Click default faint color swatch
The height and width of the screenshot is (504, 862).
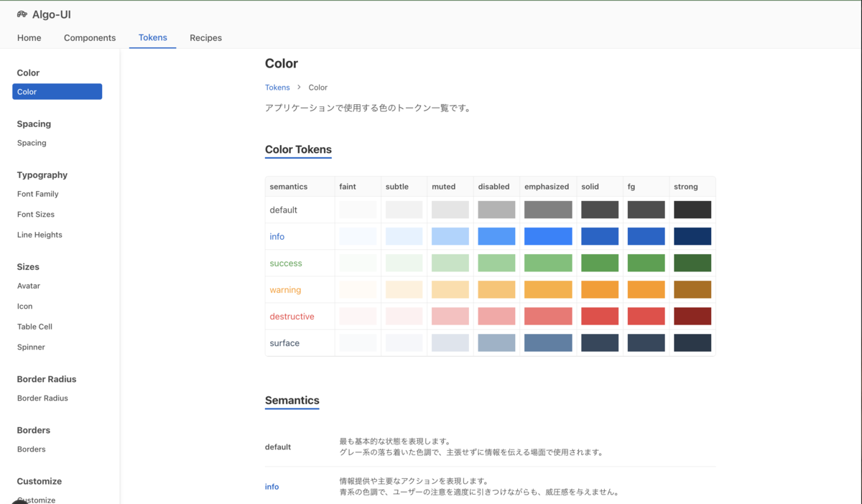358,210
